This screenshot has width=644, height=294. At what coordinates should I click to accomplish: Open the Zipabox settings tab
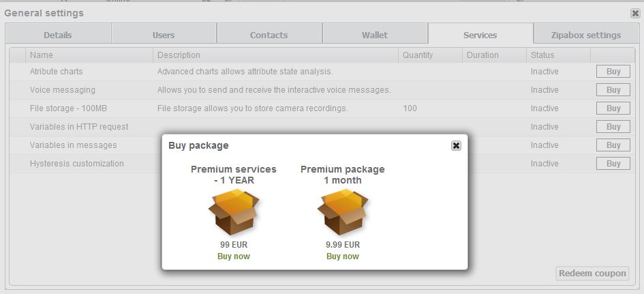(x=586, y=35)
